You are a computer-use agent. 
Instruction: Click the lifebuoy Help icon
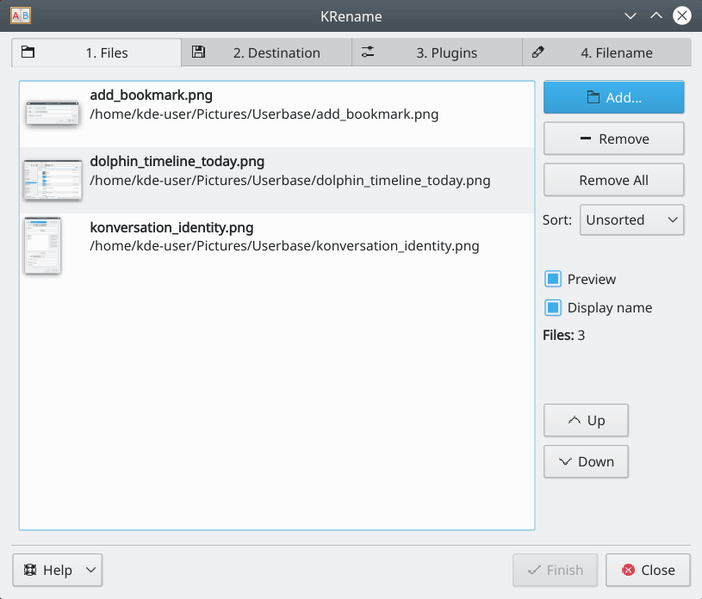tap(30, 570)
